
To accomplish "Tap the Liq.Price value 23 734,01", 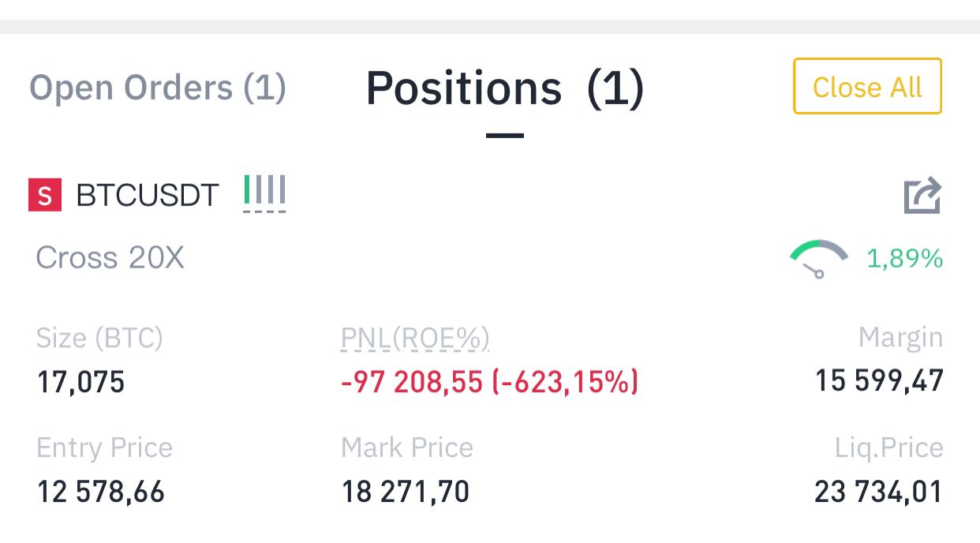I will (879, 492).
